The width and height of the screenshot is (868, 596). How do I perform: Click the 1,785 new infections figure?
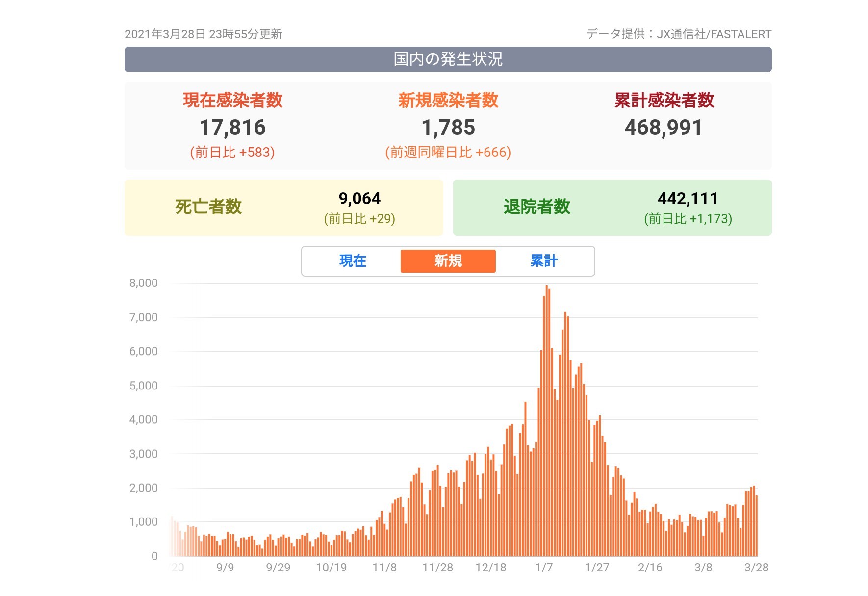[448, 128]
